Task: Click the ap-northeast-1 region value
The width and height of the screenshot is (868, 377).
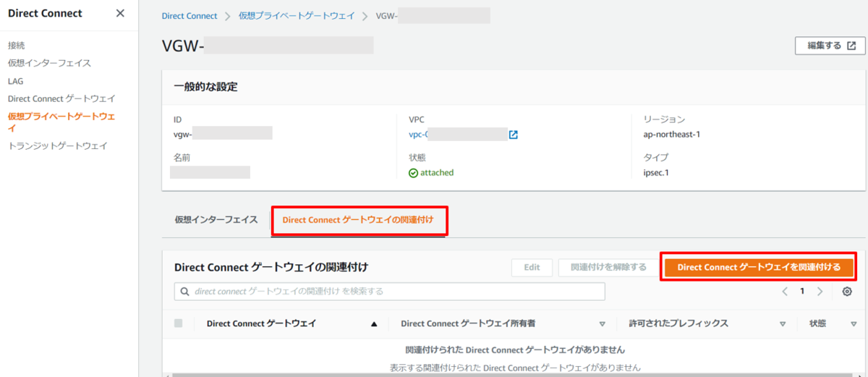Action: pyautogui.click(x=672, y=135)
